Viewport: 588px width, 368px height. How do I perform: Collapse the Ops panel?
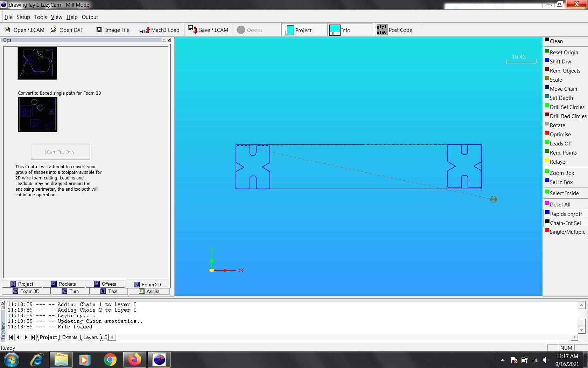tap(164, 40)
